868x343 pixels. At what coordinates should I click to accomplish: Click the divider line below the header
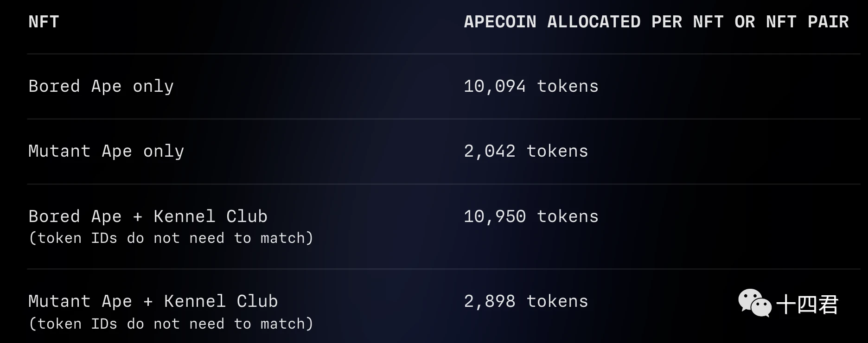[x=444, y=54]
